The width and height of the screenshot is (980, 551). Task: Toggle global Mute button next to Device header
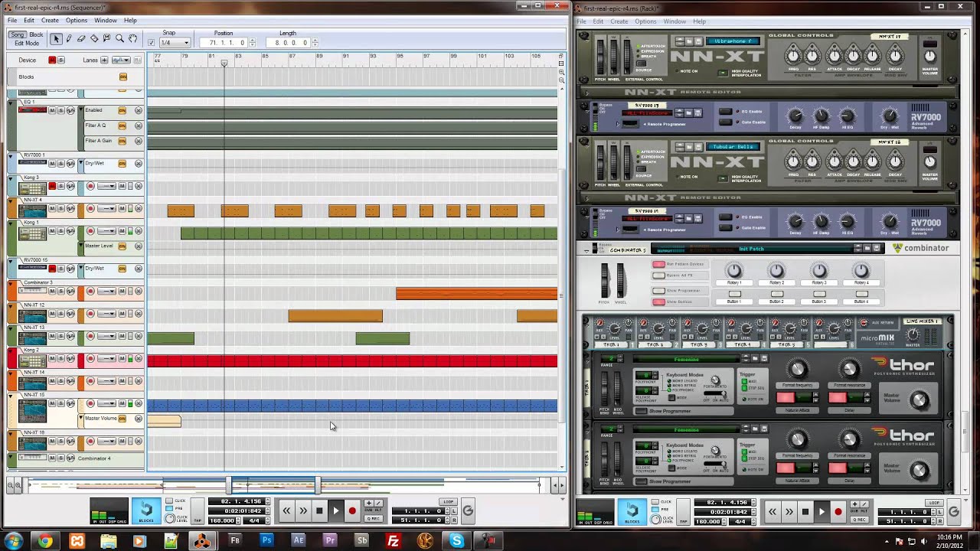52,60
